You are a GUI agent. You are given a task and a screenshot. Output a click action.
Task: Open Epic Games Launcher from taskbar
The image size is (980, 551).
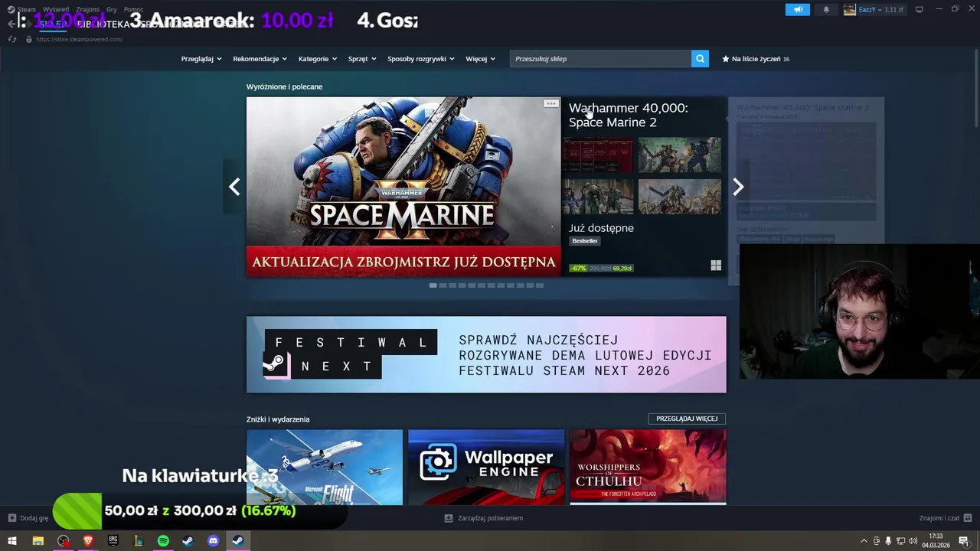(x=113, y=541)
